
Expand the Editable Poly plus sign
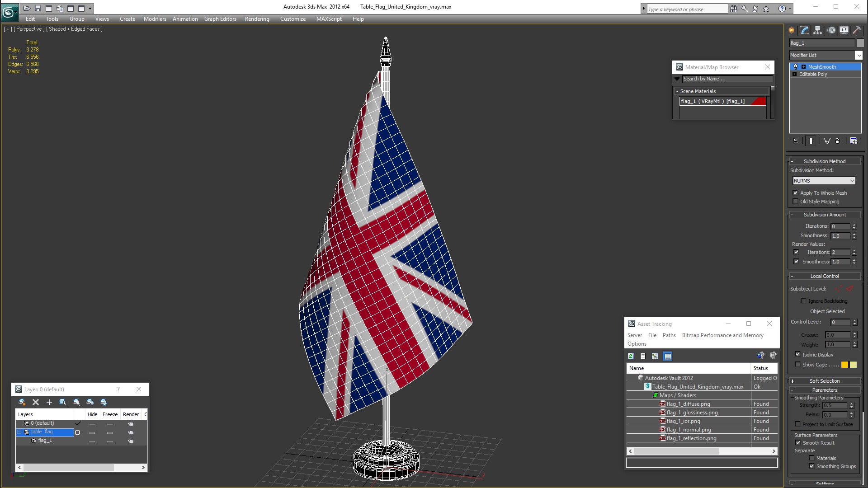tap(794, 74)
